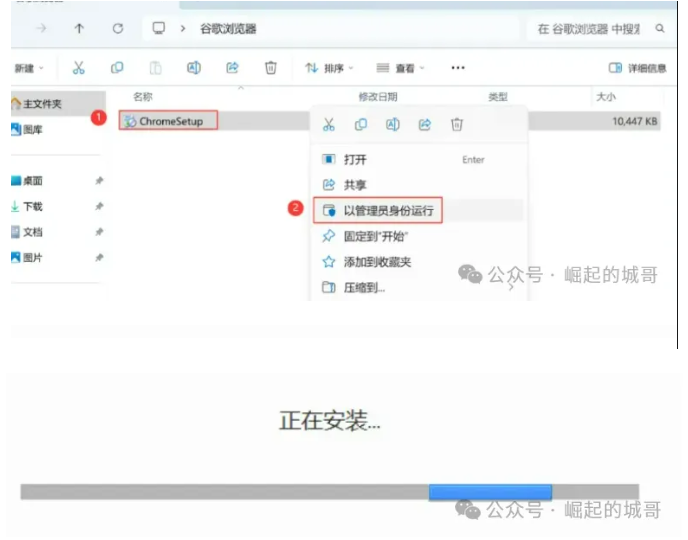Viewport: 688px width, 540px height.
Task: Click the pin icon next to 桌面
Action: 99,180
